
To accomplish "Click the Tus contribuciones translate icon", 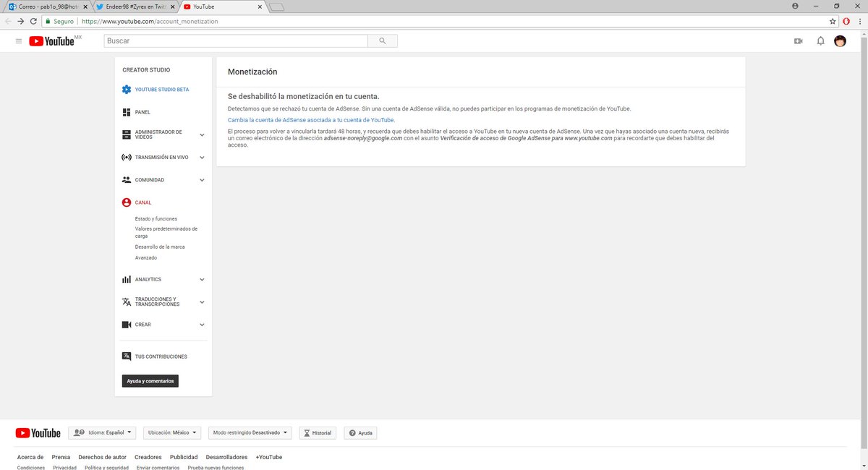I will 127,356.
